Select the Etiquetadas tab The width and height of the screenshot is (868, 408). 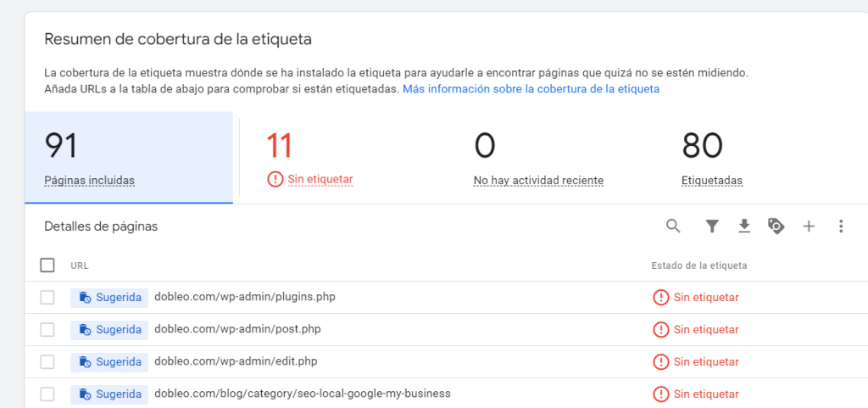tap(712, 159)
